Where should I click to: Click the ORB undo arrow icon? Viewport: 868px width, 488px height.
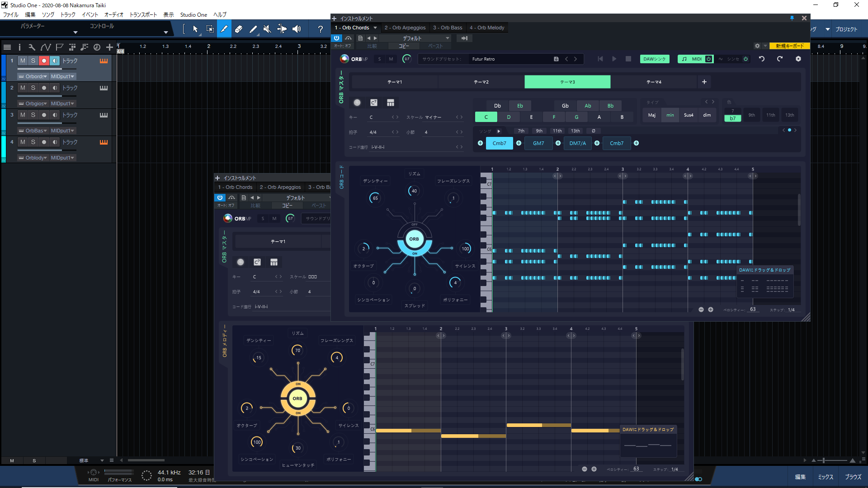(762, 59)
